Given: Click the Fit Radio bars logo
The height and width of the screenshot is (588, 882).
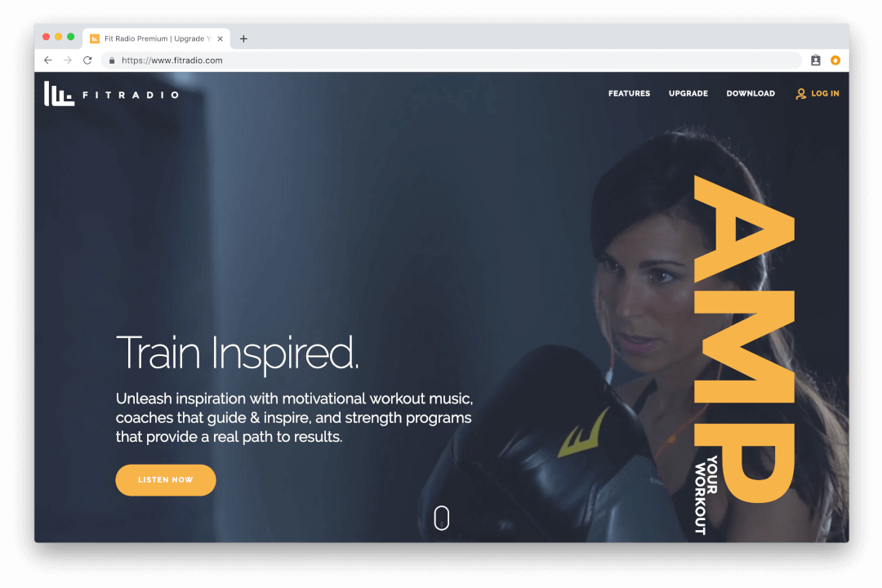Looking at the screenshot, I should [59, 94].
